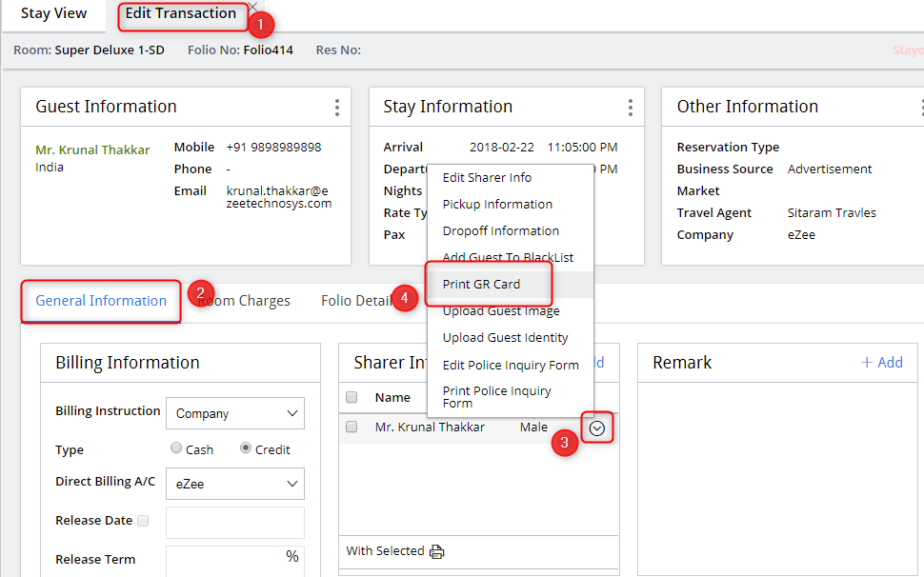Viewport: 924px width, 577px height.
Task: Click the Release Term percent field
Action: click(235, 561)
